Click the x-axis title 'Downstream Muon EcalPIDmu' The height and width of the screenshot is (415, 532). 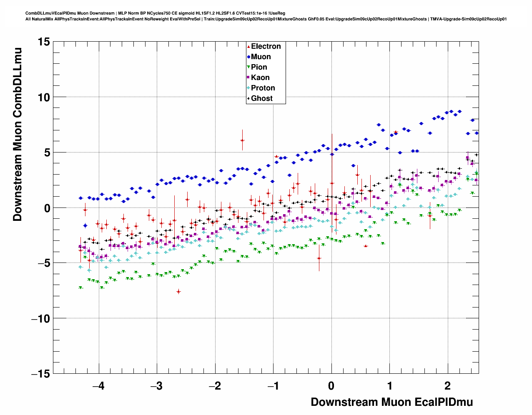[391, 402]
